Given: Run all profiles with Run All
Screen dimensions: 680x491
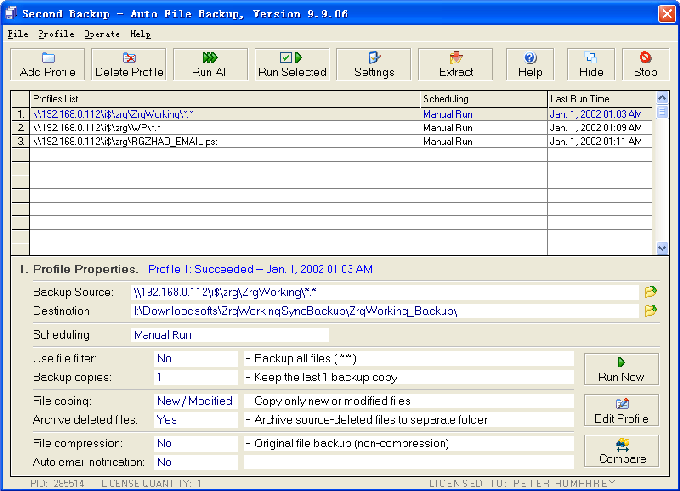Looking at the screenshot, I should [x=210, y=64].
